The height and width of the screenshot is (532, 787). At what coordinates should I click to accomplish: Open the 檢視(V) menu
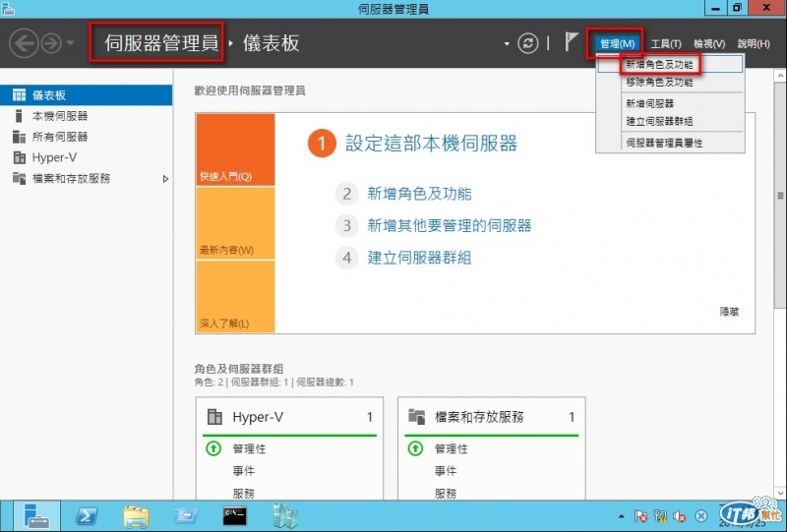(709, 43)
